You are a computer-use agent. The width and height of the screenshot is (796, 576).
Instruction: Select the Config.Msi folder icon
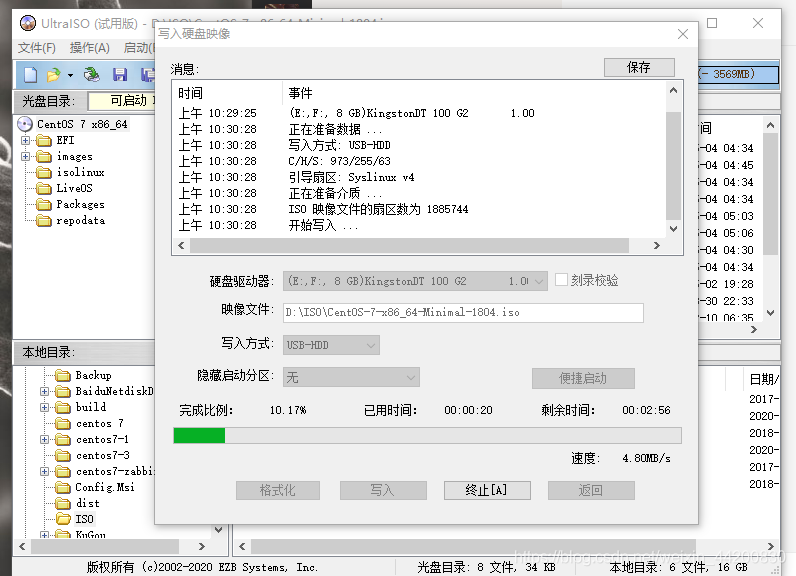pyautogui.click(x=63, y=488)
